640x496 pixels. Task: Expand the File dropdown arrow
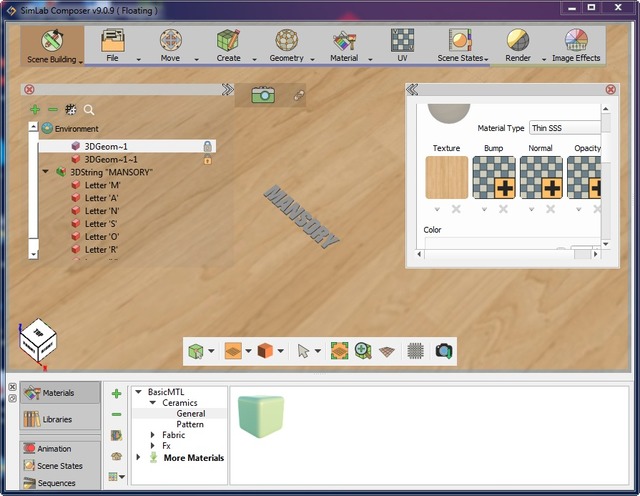pyautogui.click(x=138, y=60)
